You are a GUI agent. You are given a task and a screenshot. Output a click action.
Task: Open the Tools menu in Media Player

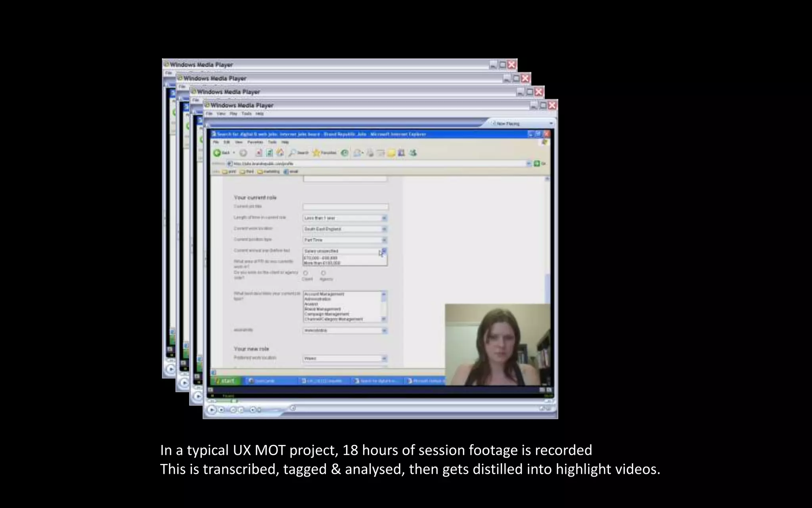click(x=246, y=114)
